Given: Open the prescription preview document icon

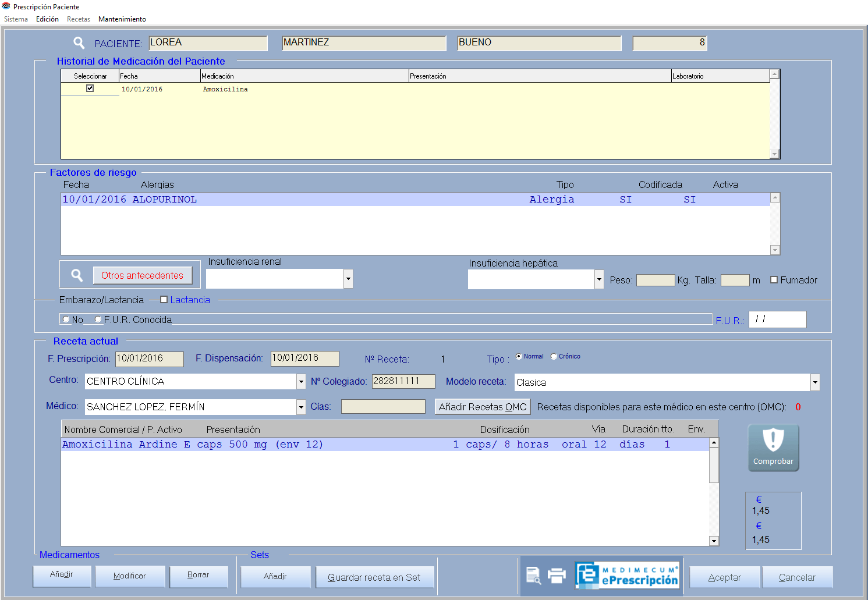Looking at the screenshot, I should pos(533,576).
